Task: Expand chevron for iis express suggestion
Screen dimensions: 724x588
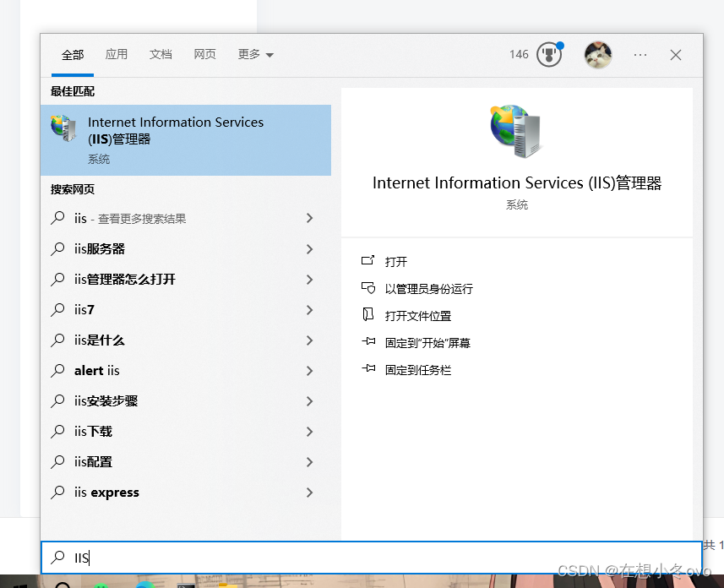Action: [309, 493]
